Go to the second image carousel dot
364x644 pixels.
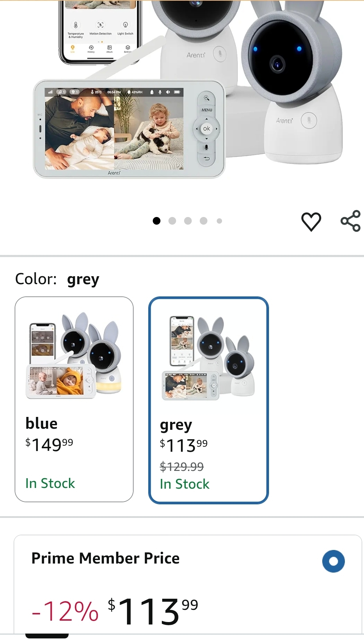click(172, 221)
